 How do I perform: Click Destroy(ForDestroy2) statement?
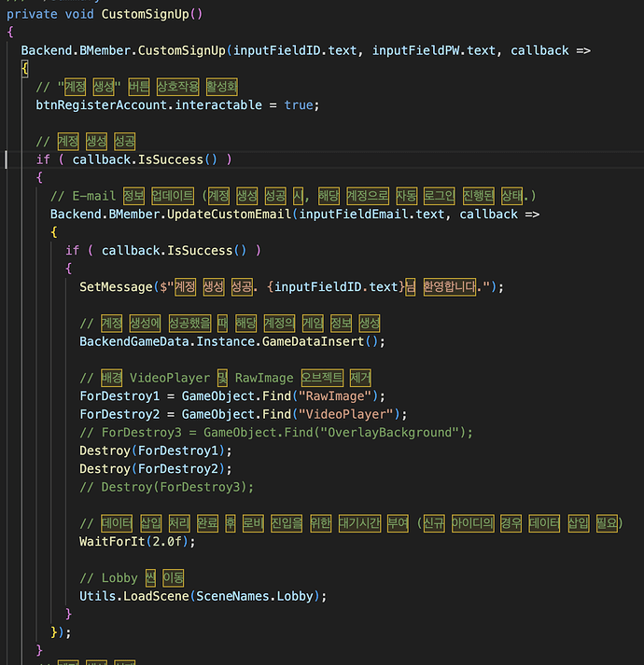pyautogui.click(x=156, y=469)
